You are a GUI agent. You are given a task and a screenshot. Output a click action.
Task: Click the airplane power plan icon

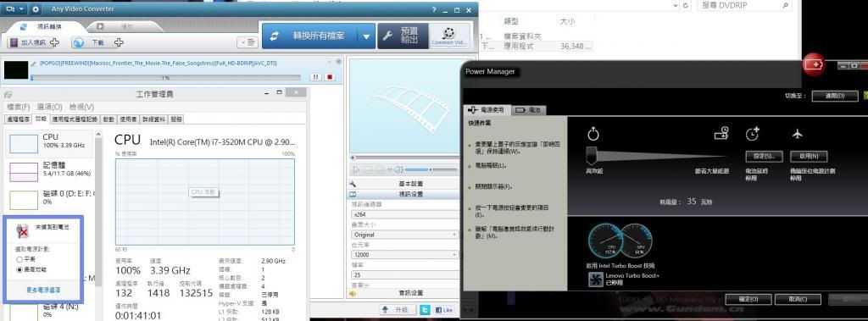pyautogui.click(x=797, y=133)
